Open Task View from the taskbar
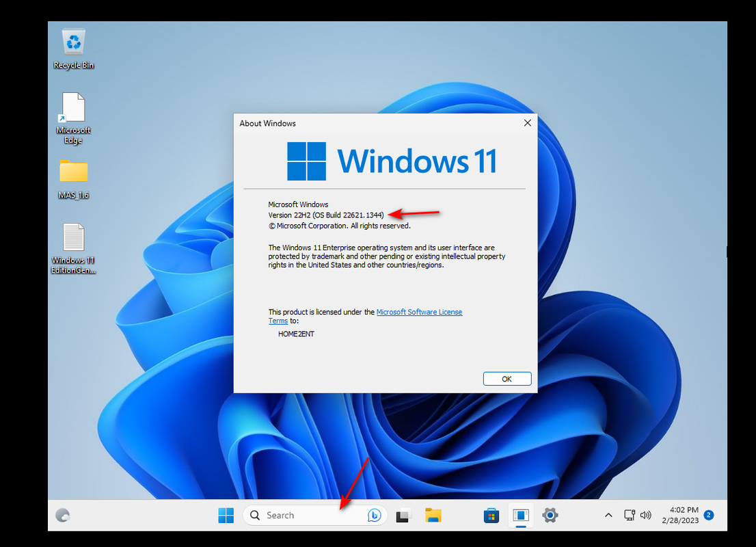 click(x=403, y=516)
